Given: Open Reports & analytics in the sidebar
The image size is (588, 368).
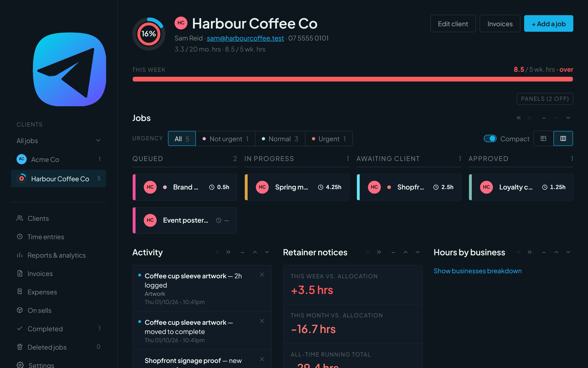Looking at the screenshot, I should (x=58, y=255).
